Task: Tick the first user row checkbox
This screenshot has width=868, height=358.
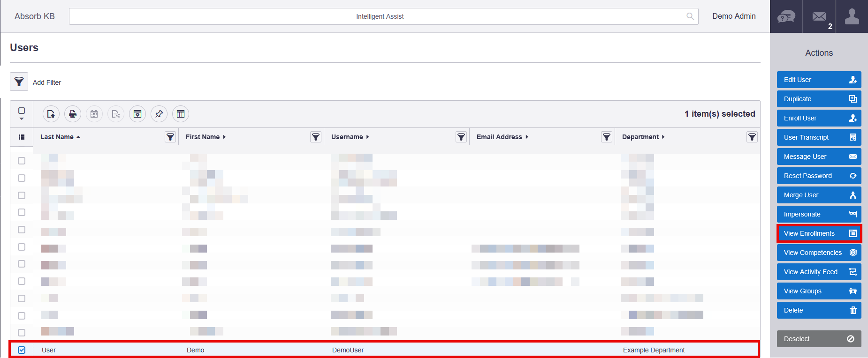Action: coord(22,161)
